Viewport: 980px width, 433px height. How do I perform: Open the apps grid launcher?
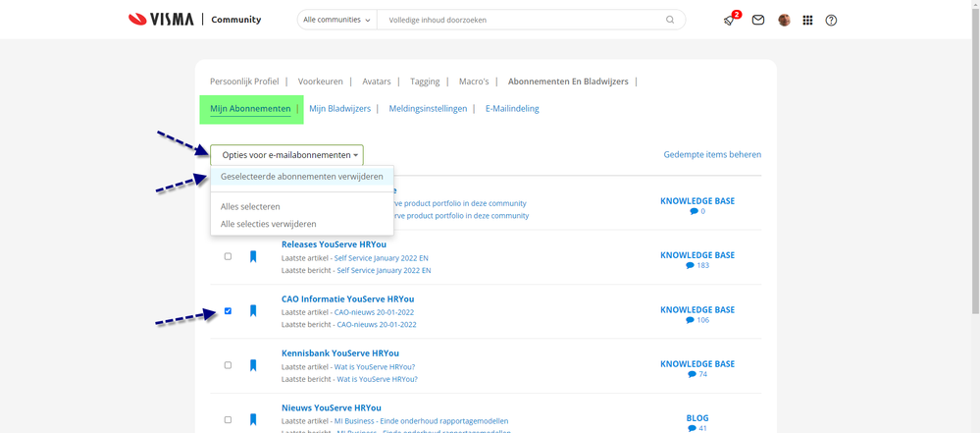[807, 20]
